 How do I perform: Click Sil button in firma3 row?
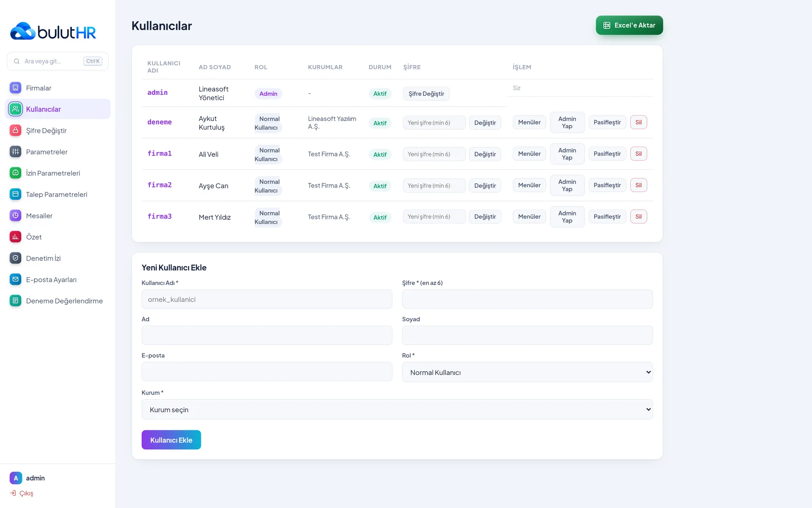pos(638,217)
